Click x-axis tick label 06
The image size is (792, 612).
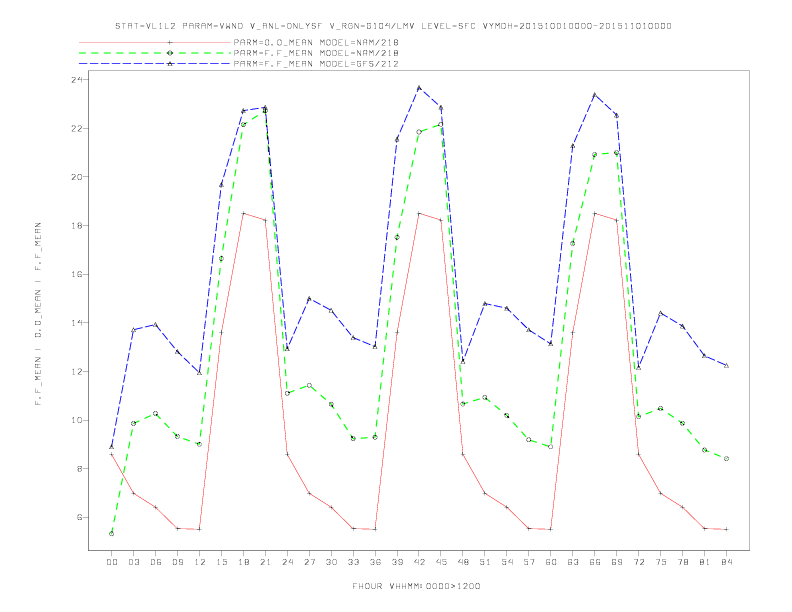pos(156,562)
